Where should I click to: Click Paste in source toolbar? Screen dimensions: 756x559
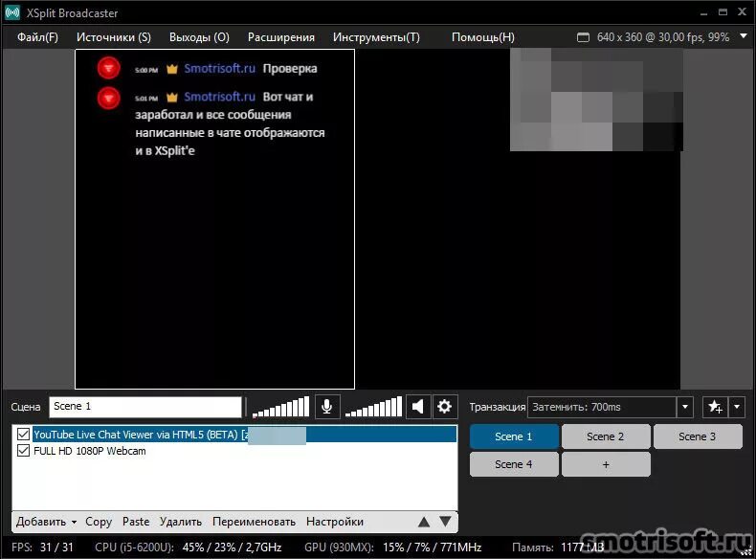[x=136, y=522]
